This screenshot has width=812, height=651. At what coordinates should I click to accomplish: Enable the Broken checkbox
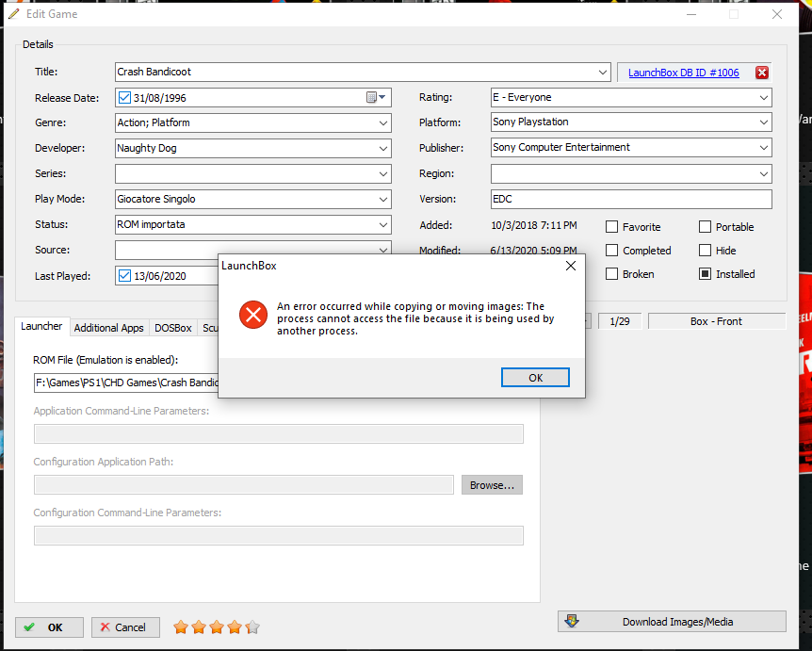click(x=611, y=274)
